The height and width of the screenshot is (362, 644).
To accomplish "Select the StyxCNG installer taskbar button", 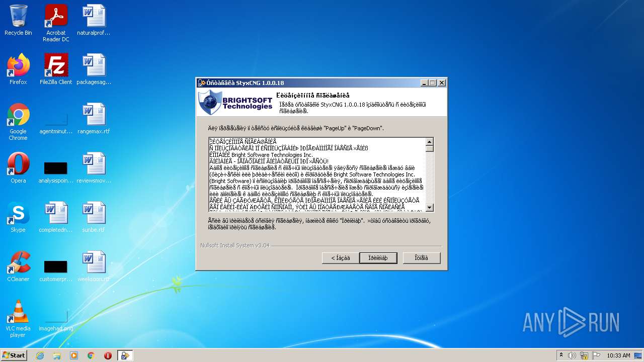I will click(125, 355).
